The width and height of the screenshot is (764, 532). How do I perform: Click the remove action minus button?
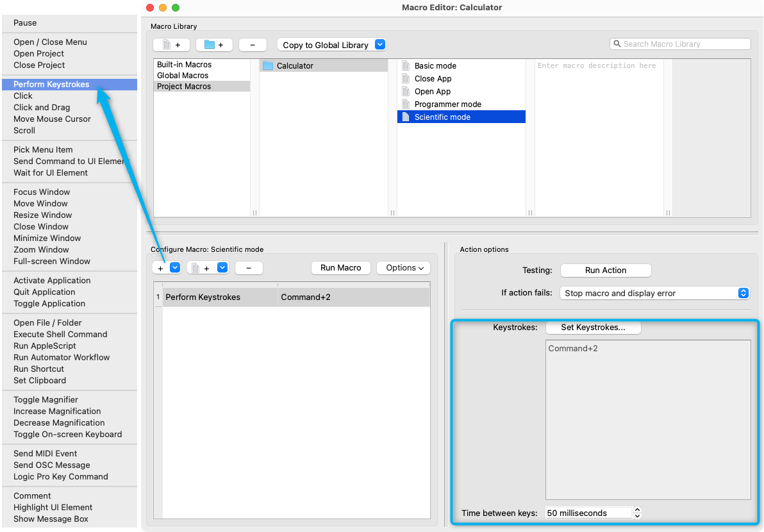click(249, 268)
